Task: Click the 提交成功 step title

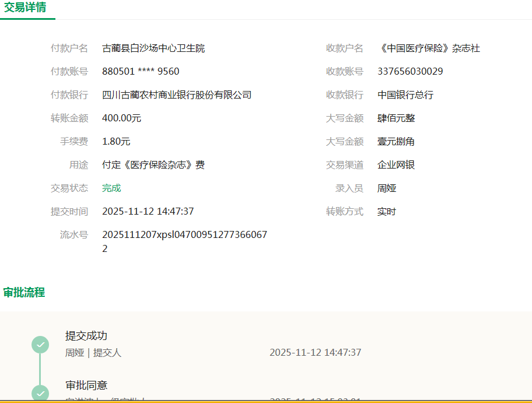Action: 86,336
